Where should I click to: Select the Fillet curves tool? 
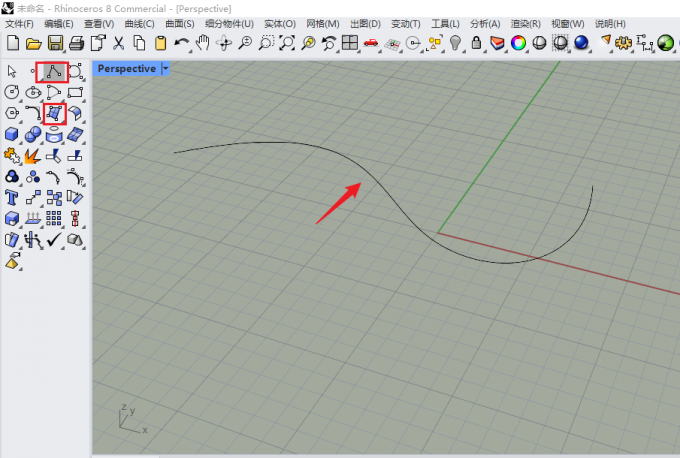pos(33,114)
